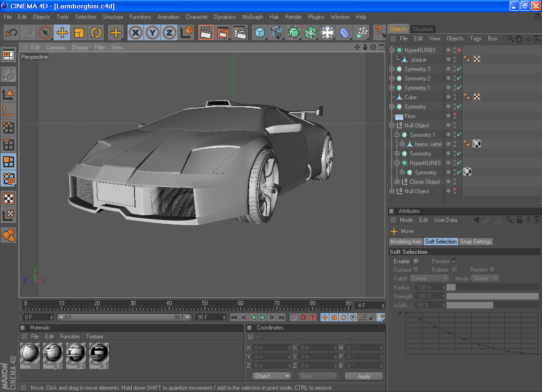Screen dimensions: 542x392
Task: Select the Live Selection tool
Action: coord(45,33)
